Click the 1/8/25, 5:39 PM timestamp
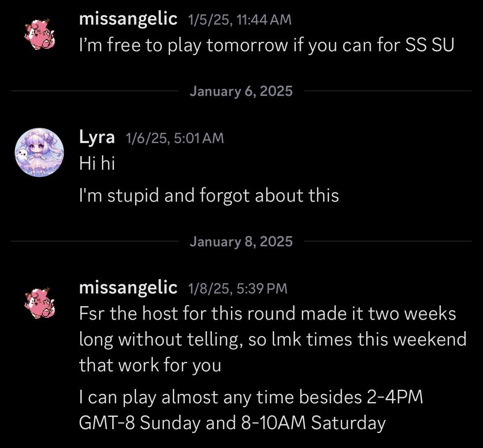The image size is (483, 448). [238, 289]
